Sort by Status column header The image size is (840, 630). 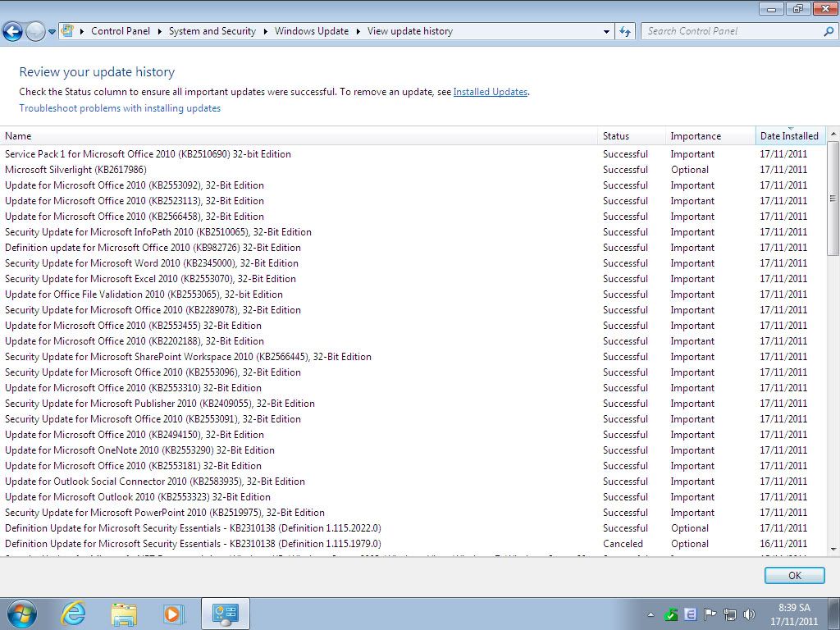(632, 136)
